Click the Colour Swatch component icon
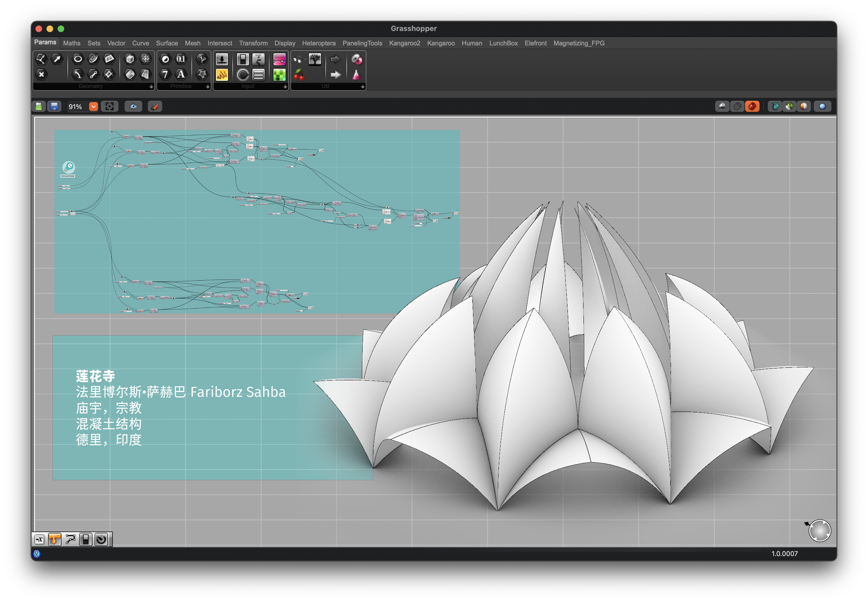This screenshot has height=602, width=868. pyautogui.click(x=279, y=75)
